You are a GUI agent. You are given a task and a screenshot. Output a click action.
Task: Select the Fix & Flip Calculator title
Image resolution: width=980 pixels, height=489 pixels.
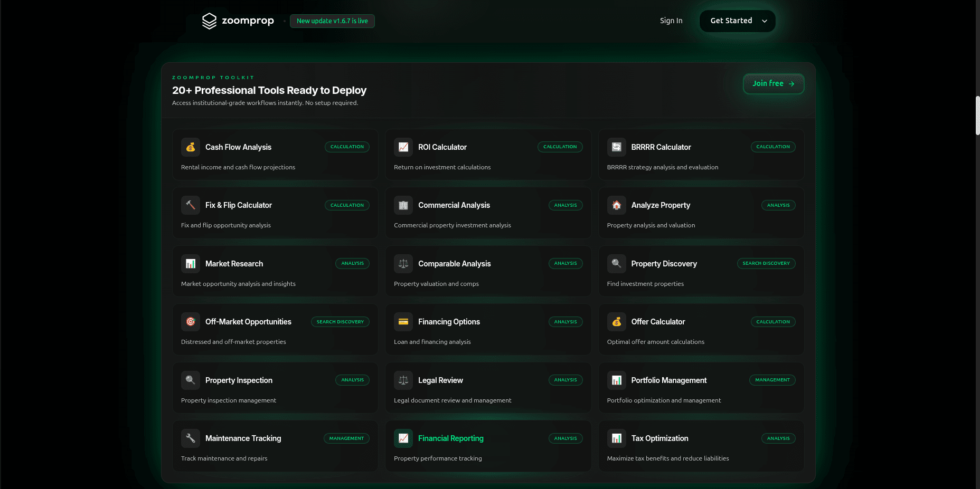pos(239,205)
